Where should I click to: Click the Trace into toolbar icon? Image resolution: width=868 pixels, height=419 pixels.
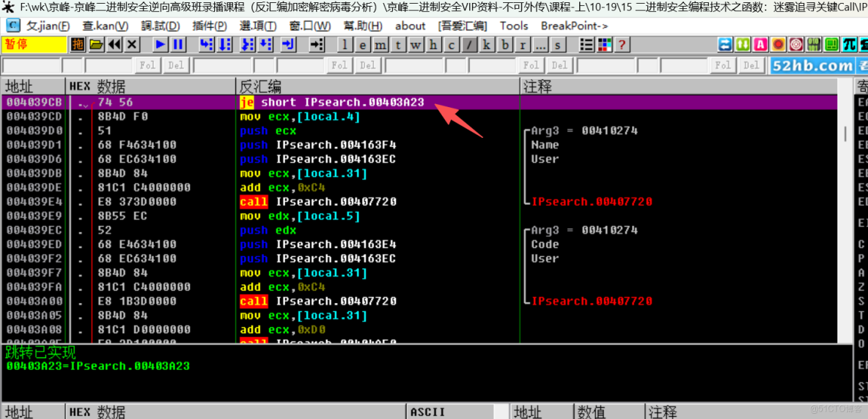[248, 45]
